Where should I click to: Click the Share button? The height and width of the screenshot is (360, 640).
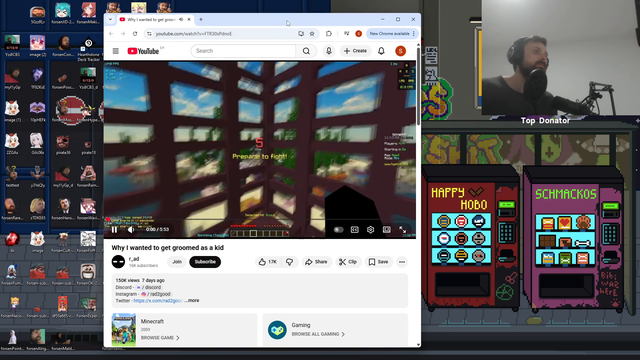tap(316, 262)
